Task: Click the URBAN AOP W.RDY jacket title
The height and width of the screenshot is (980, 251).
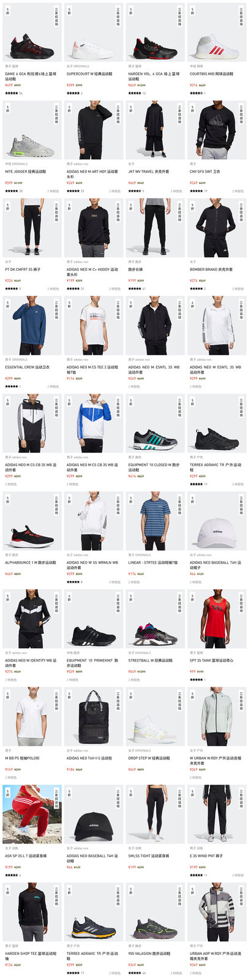Action: pyautogui.click(x=215, y=956)
